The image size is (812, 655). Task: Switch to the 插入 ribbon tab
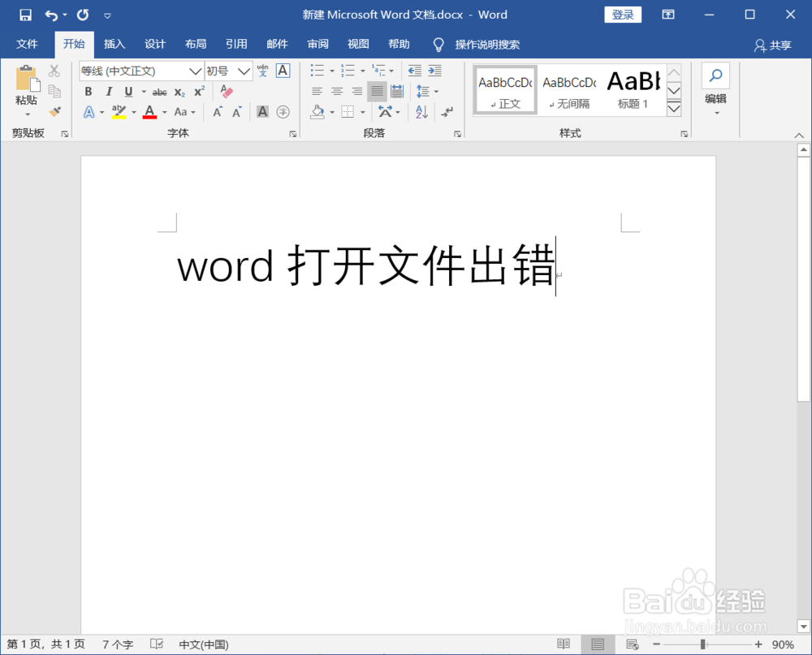[x=114, y=44]
